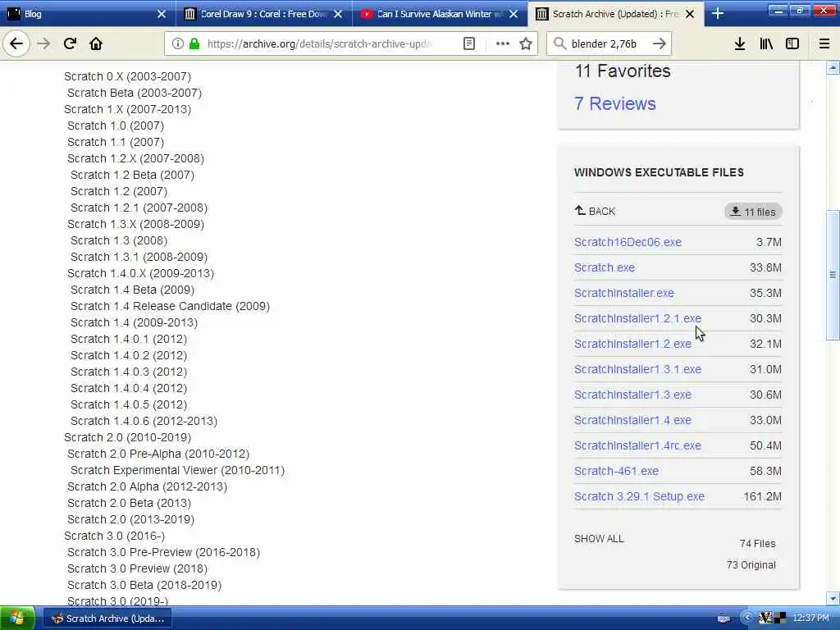
Task: Reload the page with the refresh icon
Action: 70,44
